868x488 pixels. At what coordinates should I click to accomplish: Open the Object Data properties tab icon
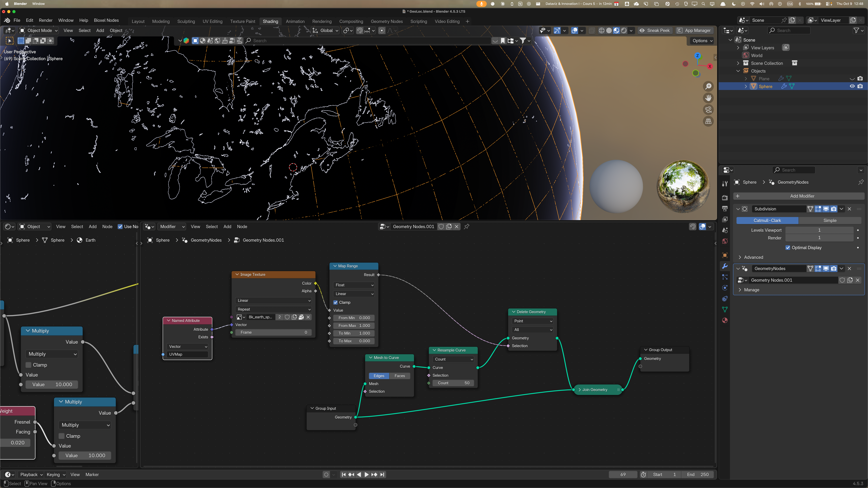click(725, 309)
